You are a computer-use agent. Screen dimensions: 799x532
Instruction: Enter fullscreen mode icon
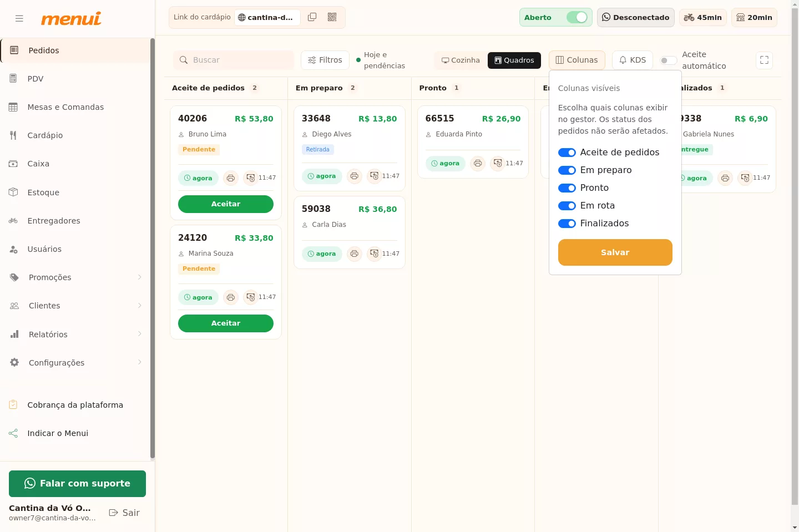764,60
